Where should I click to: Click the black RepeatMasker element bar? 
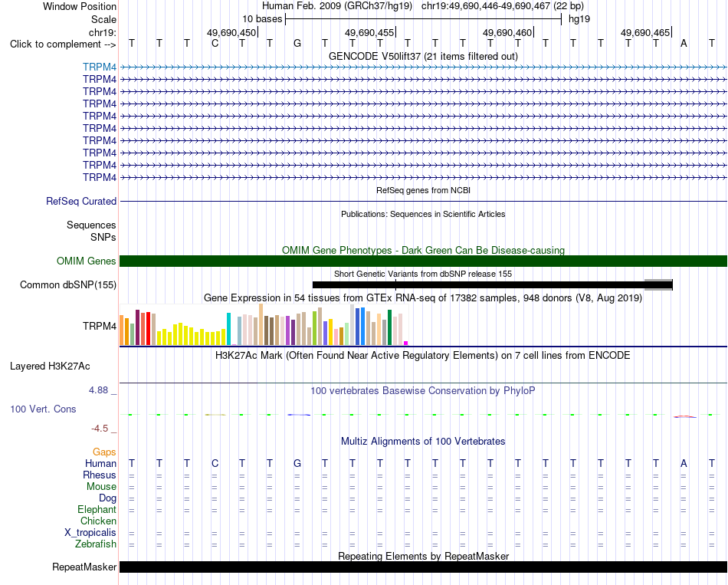(x=423, y=567)
